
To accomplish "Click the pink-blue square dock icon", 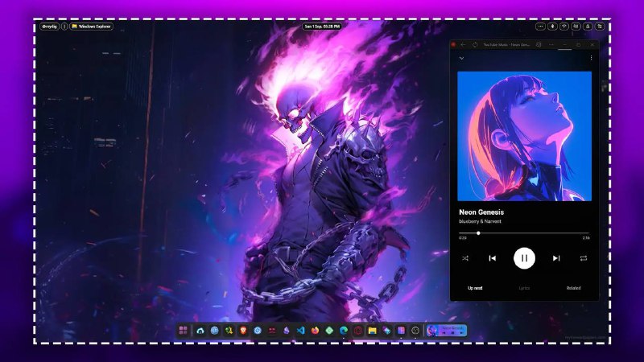I will [x=401, y=331].
